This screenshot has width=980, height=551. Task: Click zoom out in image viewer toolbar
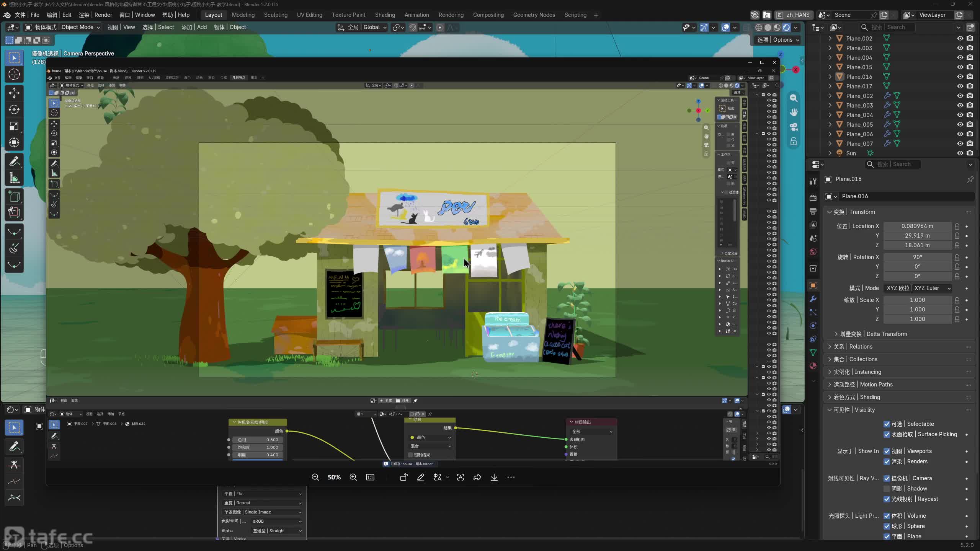315,477
